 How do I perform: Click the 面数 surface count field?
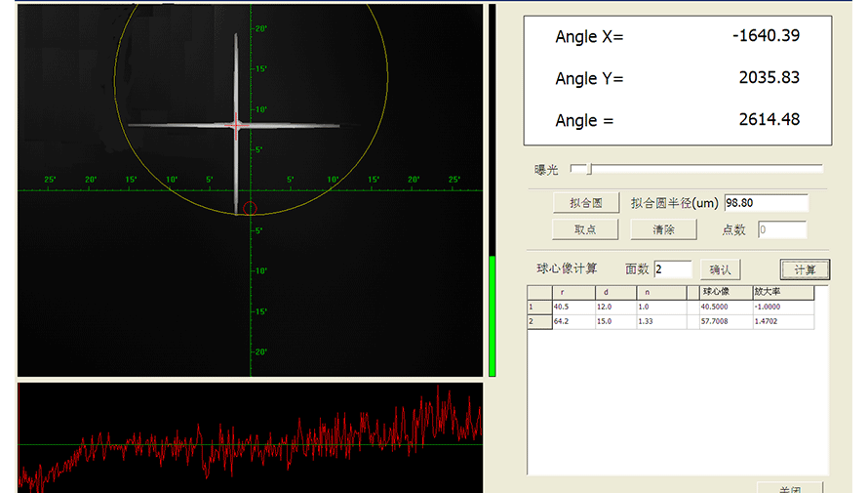pyautogui.click(x=673, y=269)
